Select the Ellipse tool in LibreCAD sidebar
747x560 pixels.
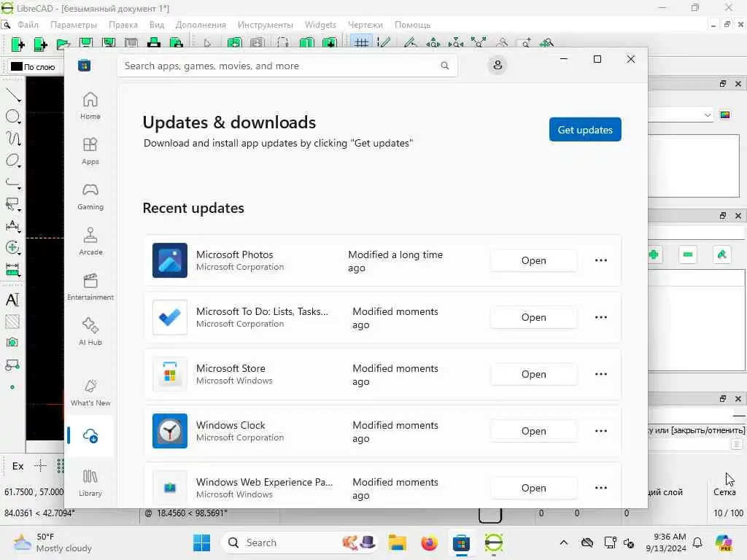(x=13, y=160)
